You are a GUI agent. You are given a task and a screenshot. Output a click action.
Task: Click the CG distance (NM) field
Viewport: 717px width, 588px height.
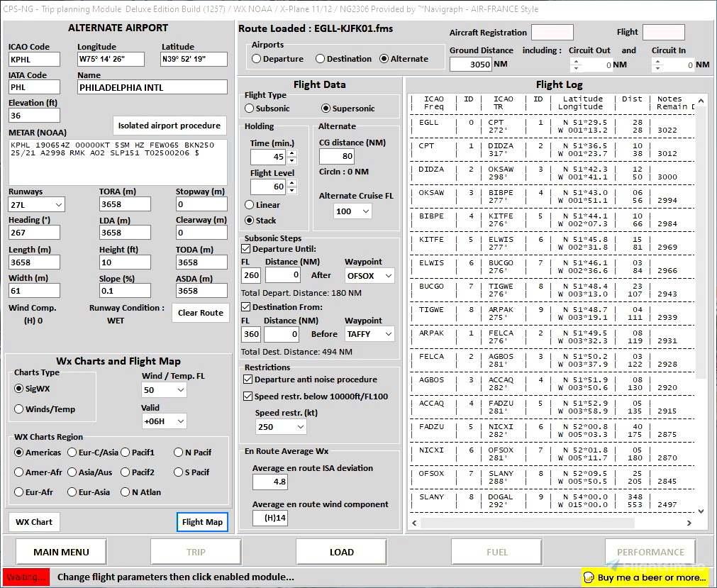click(x=337, y=156)
